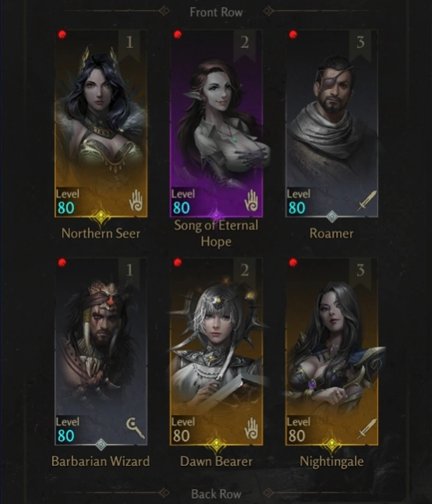432x504 pixels.
Task: Click the hand class icon on Song of Eternal Hope
Action: point(251,201)
